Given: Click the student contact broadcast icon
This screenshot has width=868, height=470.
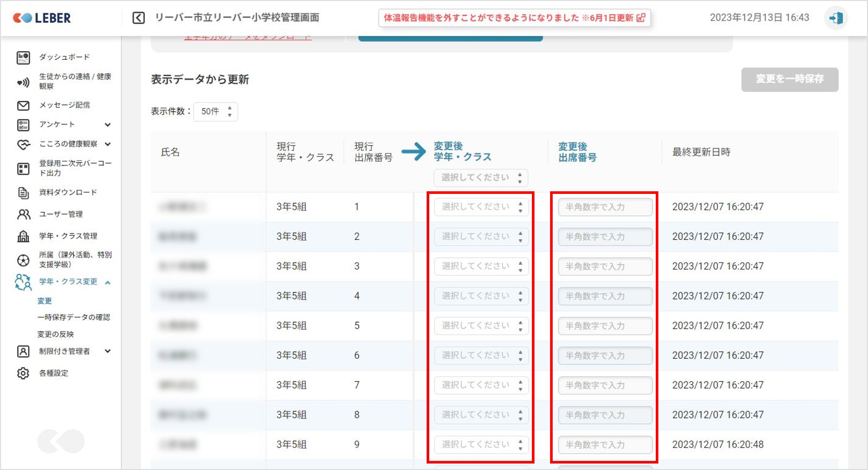Looking at the screenshot, I should click(23, 82).
